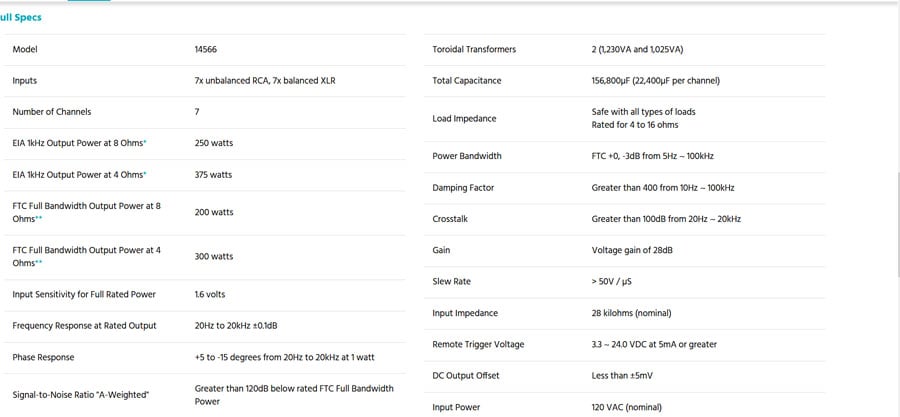Screen dimensions: 900x417
Task: Click the asterisk after 8 Ohms EIA power
Action: tap(145, 143)
